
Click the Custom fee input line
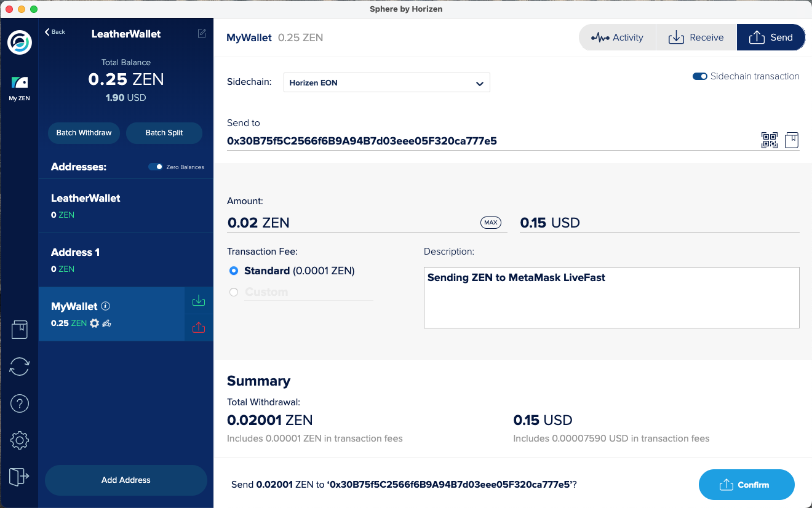[309, 292]
